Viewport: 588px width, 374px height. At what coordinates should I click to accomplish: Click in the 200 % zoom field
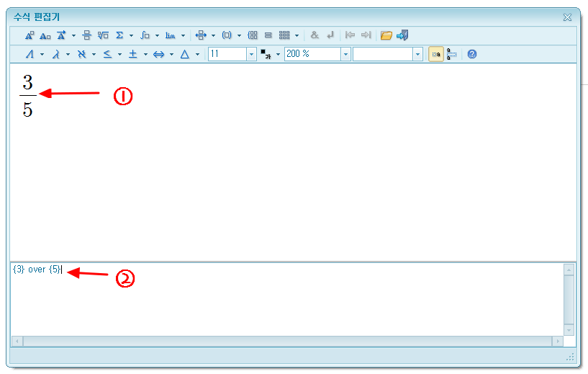(x=313, y=55)
